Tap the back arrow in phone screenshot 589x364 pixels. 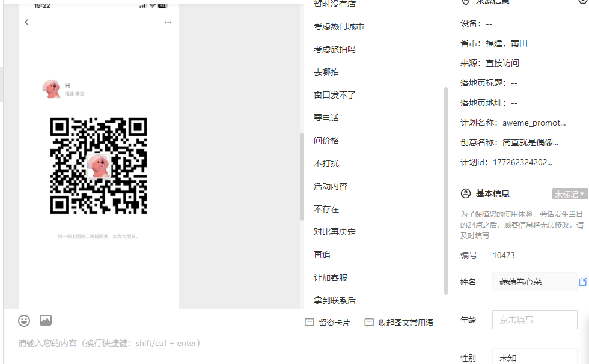26,22
